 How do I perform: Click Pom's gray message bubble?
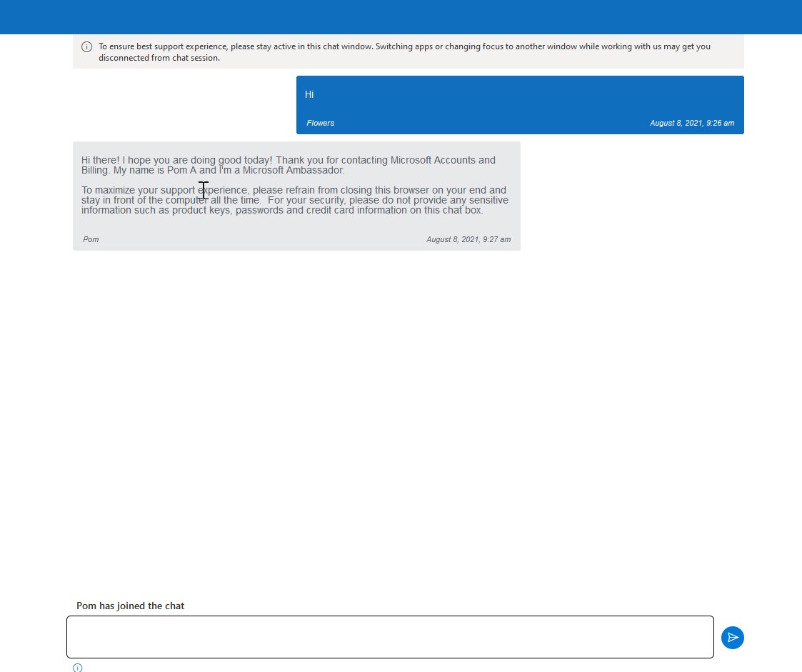pos(296,195)
